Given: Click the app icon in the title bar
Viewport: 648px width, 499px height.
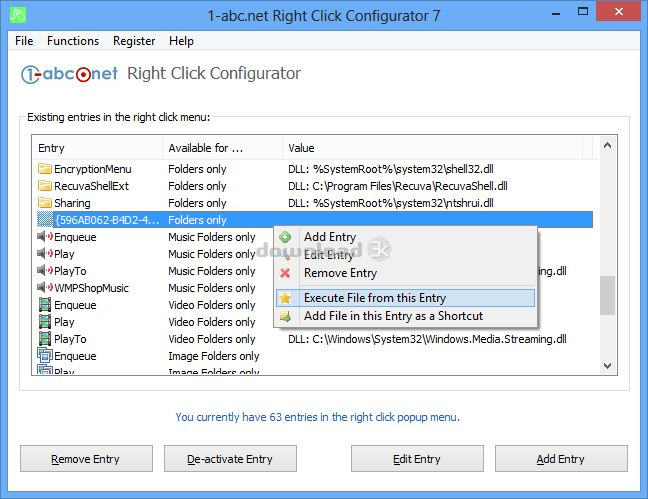Looking at the screenshot, I should coord(18,15).
